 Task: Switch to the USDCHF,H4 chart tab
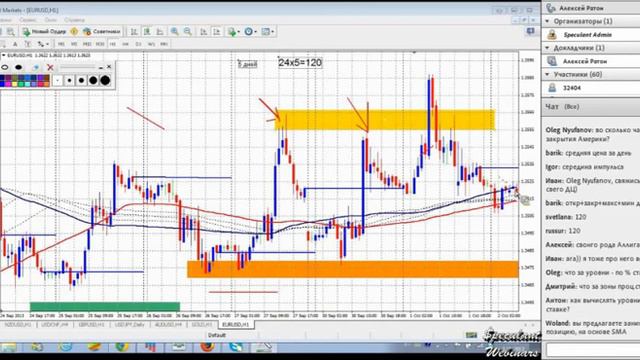click(x=55, y=324)
